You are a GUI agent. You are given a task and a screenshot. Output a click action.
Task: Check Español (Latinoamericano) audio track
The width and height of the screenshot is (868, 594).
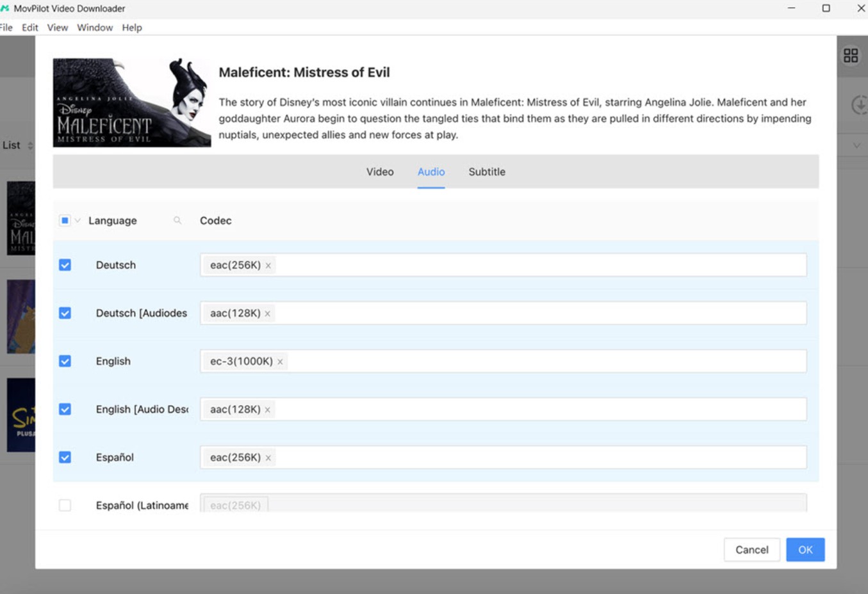pos(65,505)
